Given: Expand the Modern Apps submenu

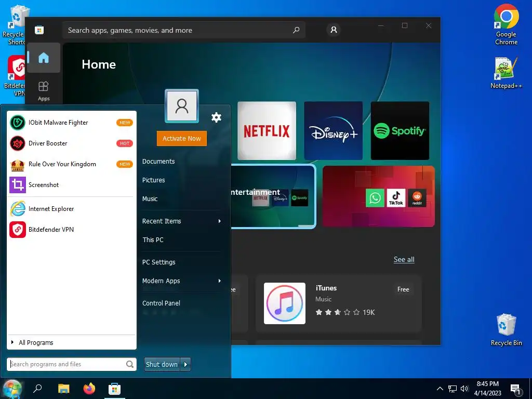Looking at the screenshot, I should coord(181,281).
